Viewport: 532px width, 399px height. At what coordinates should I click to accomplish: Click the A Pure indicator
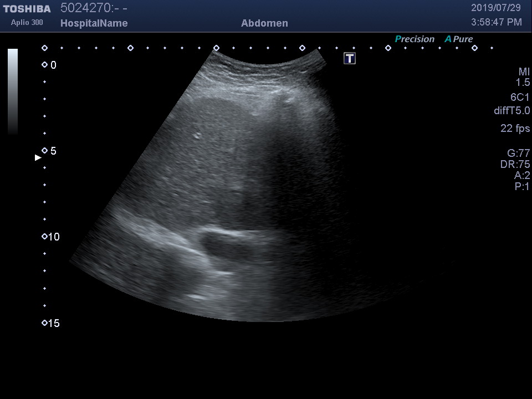coord(459,39)
